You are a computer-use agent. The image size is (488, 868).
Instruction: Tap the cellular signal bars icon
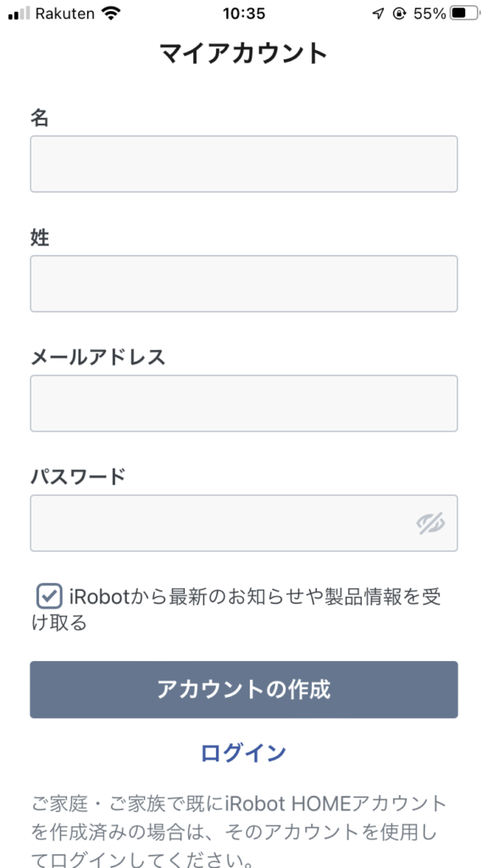pos(19,14)
